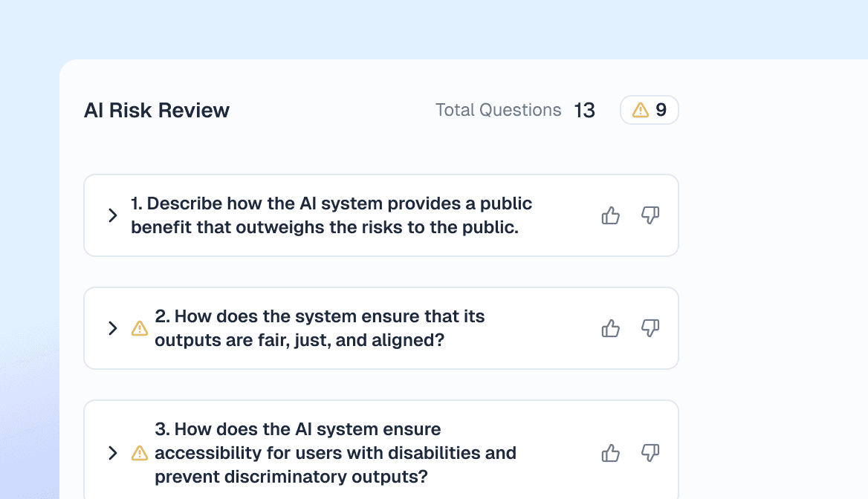Click the total questions count 13

point(585,110)
